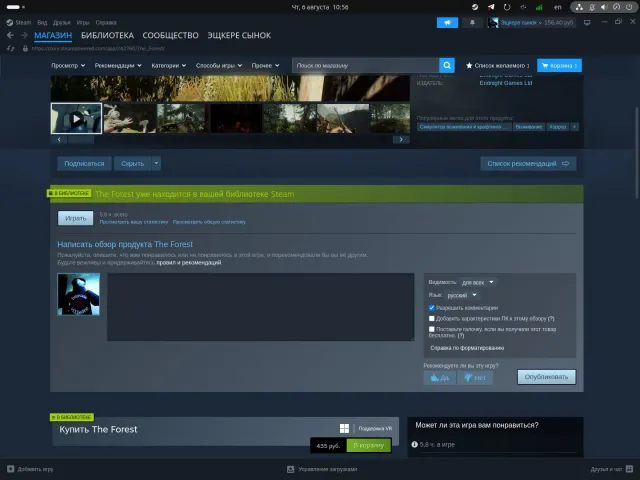The image size is (640, 480).
Task: Open the Игры menu
Action: coord(83,22)
